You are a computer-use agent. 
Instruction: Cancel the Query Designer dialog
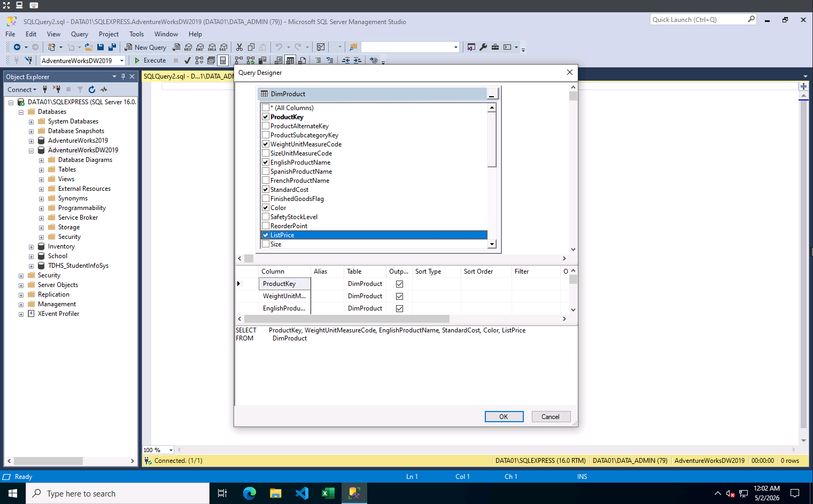click(551, 416)
